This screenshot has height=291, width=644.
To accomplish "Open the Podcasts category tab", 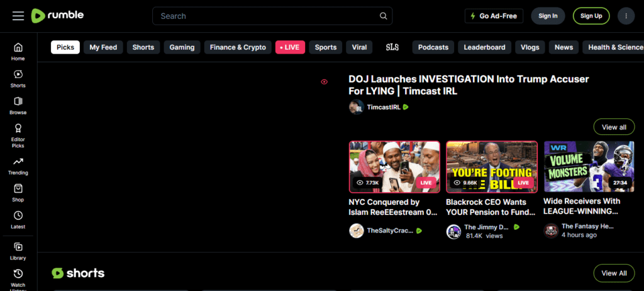I will (x=433, y=47).
